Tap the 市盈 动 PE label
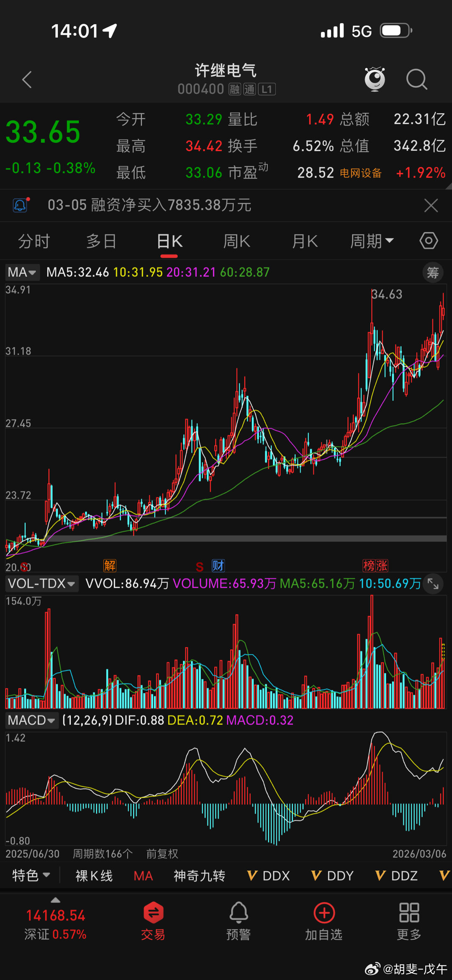The image size is (452, 980). click(248, 172)
